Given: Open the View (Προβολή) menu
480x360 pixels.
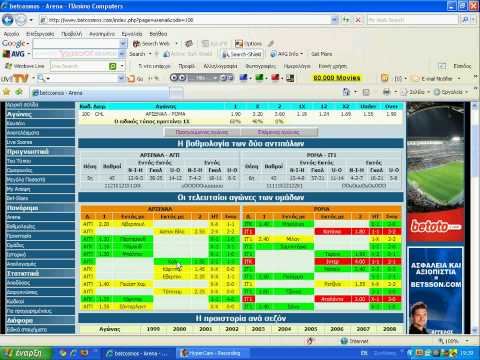Looking at the screenshot, I should [x=72, y=34].
